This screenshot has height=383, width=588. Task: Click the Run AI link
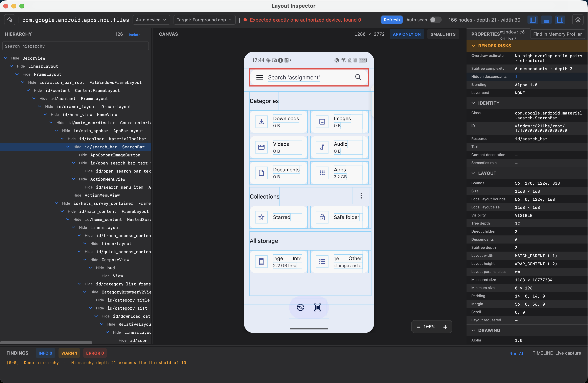click(x=516, y=353)
